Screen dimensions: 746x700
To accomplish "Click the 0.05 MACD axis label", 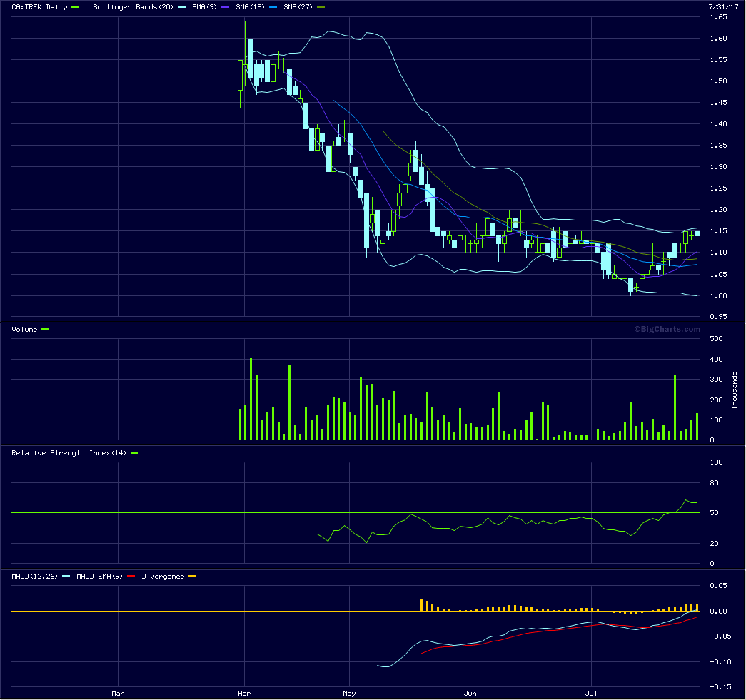I will pos(718,585).
